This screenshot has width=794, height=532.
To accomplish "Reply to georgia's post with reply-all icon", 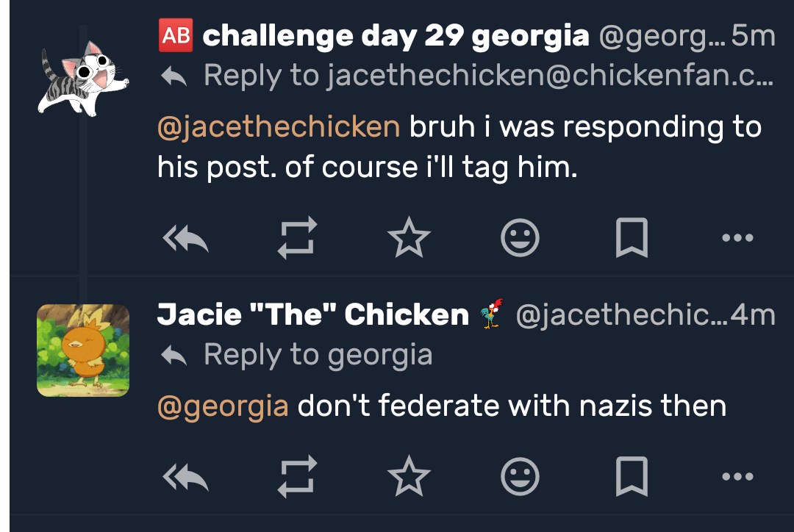I will point(185,237).
